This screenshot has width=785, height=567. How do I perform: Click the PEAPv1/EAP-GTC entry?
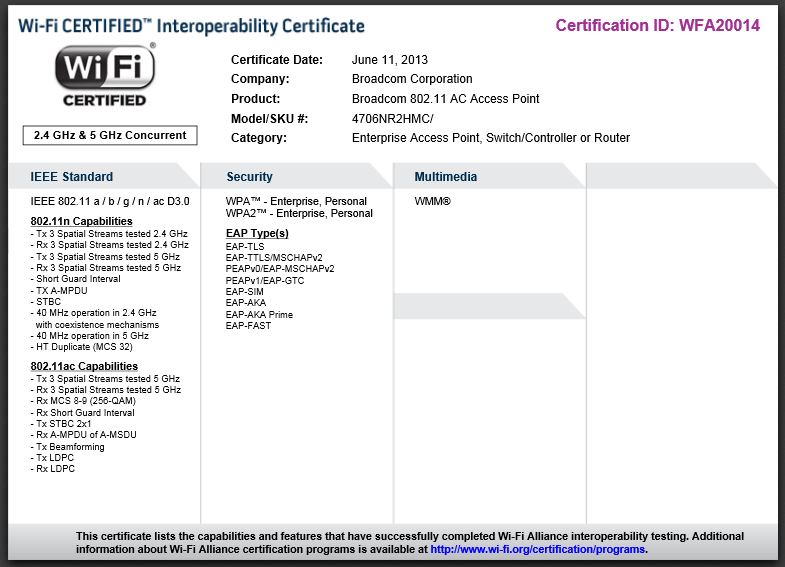click(265, 281)
